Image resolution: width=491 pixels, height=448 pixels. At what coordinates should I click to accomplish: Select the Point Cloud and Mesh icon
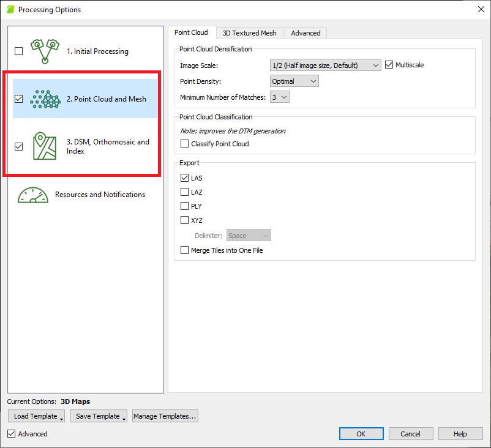pos(45,99)
